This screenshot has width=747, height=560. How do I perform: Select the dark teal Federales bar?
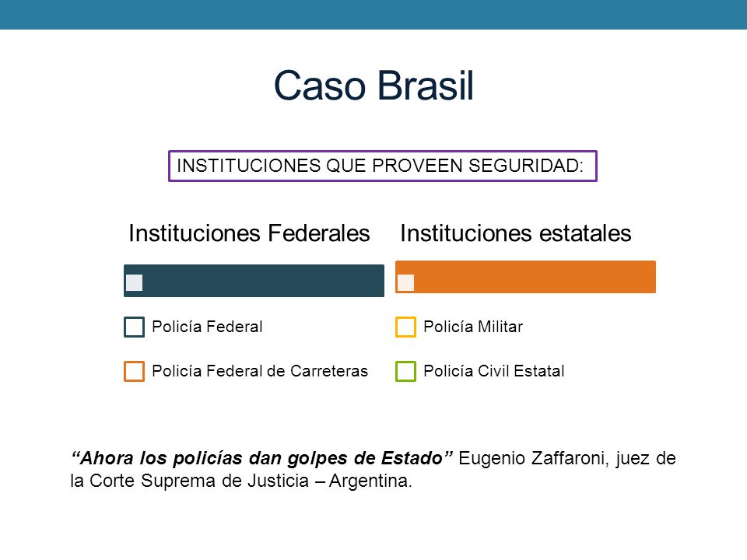[254, 281]
